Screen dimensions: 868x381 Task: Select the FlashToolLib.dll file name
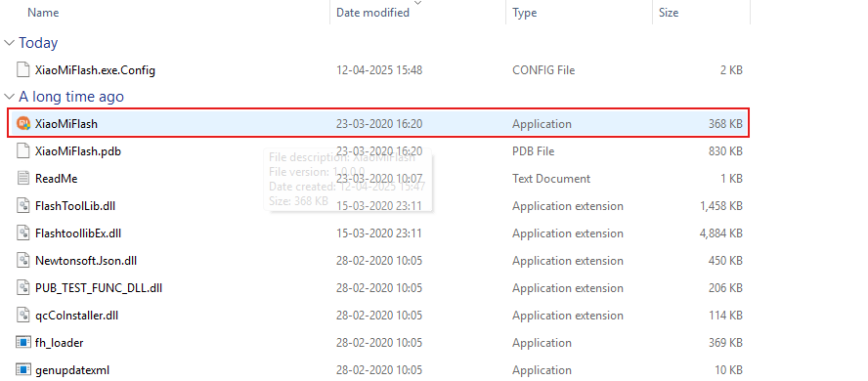75,206
